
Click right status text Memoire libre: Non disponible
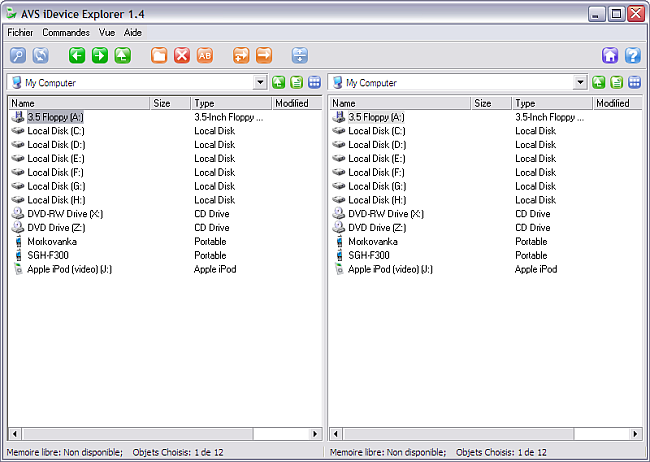(388, 452)
